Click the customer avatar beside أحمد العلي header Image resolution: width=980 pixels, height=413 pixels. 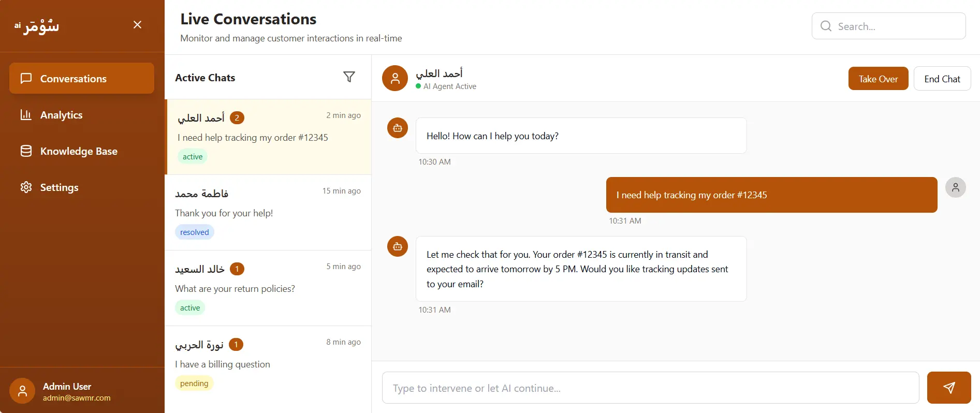pos(395,78)
